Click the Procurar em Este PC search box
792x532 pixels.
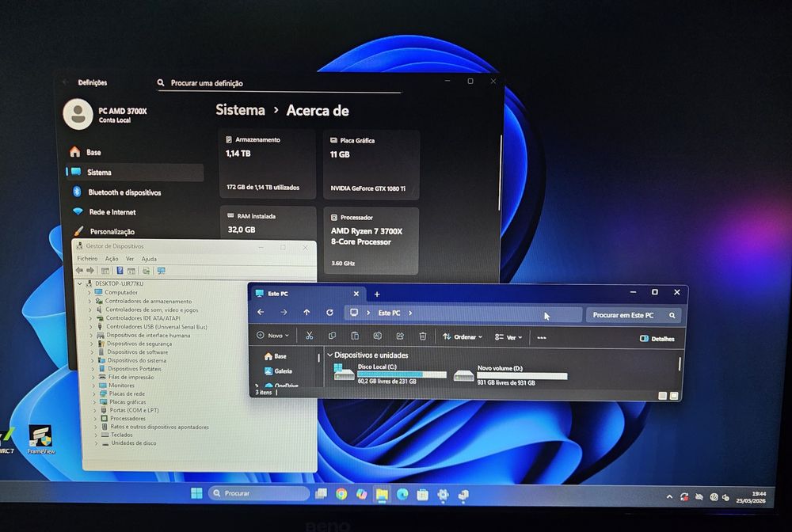click(634, 315)
